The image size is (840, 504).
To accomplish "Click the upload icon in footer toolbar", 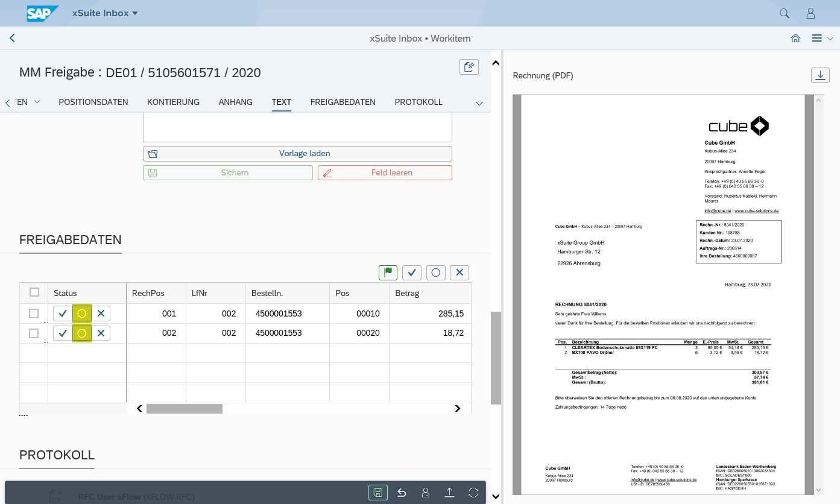I will pyautogui.click(x=449, y=493).
